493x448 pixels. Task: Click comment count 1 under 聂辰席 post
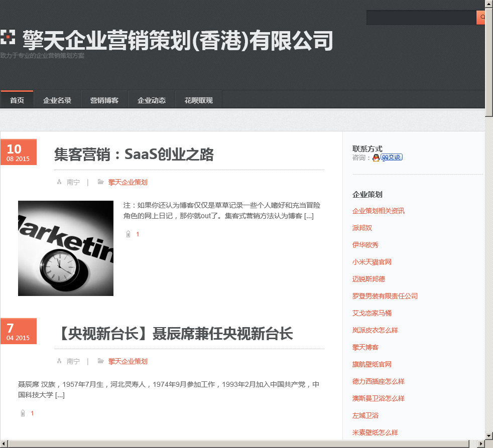pos(32,413)
